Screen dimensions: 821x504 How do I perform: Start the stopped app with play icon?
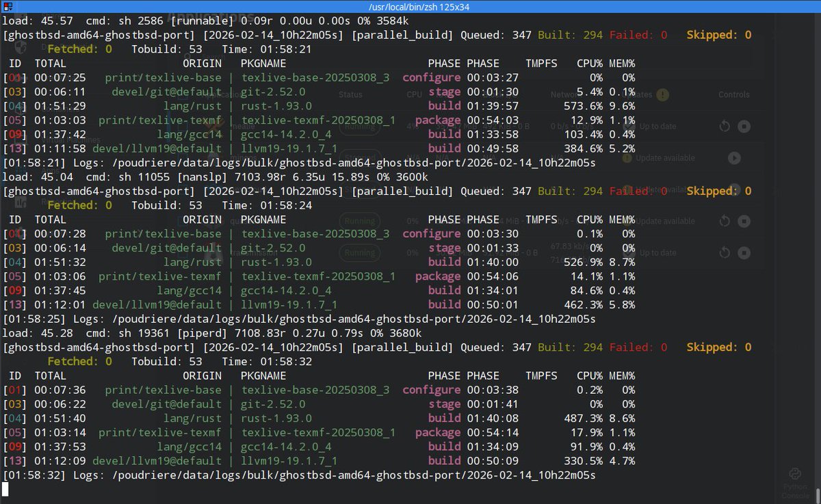734,158
